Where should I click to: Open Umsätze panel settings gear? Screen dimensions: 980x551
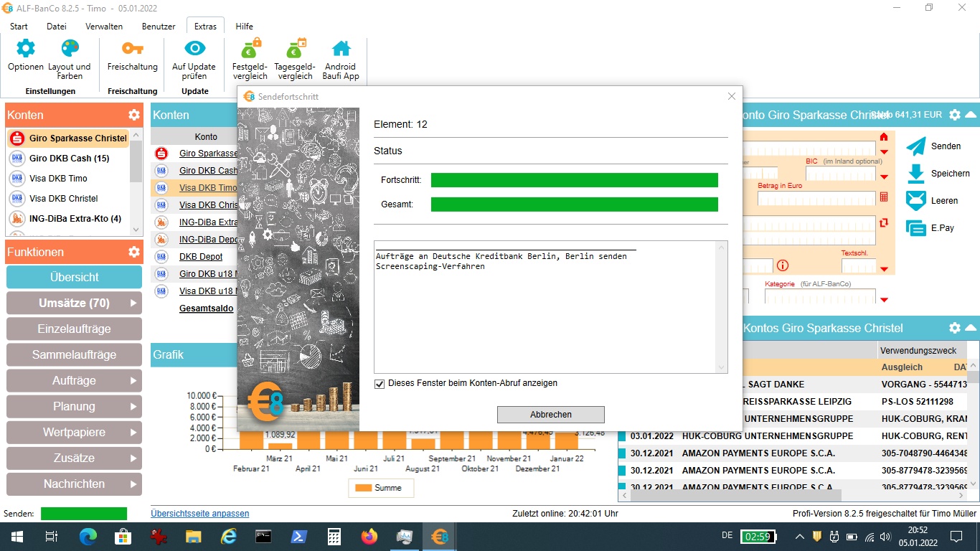point(954,328)
